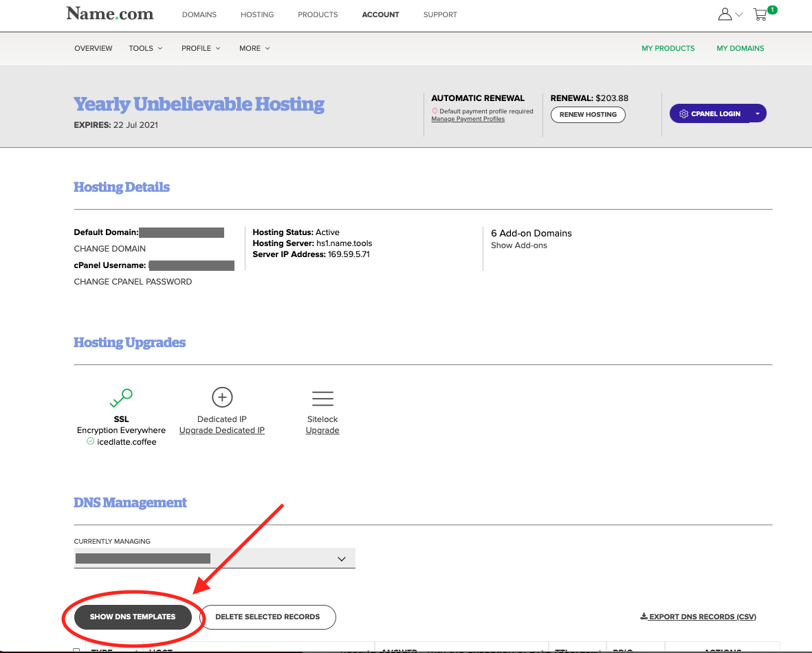This screenshot has width=812, height=653.
Task: Click the Yearly Unbelievable Hosting heading
Action: coord(199,104)
